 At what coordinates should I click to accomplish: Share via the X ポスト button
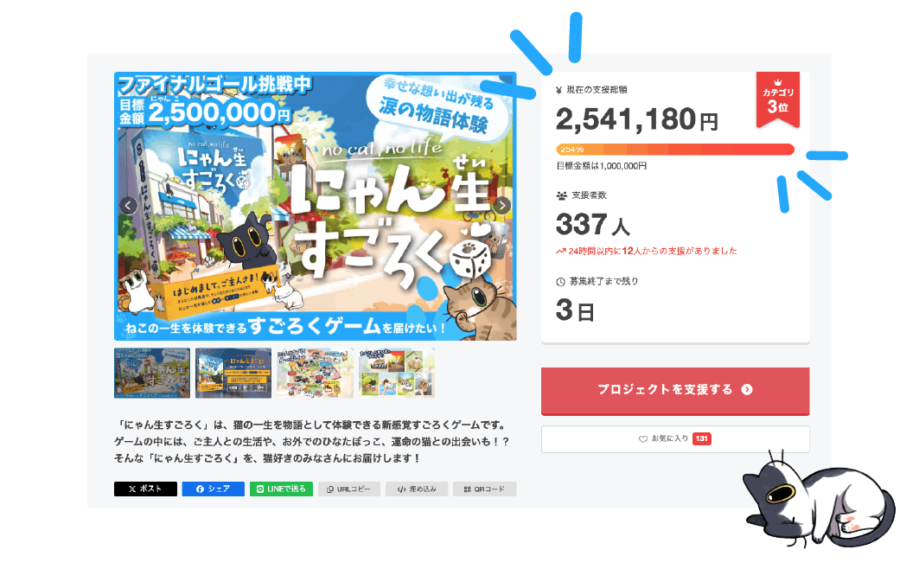(x=145, y=489)
